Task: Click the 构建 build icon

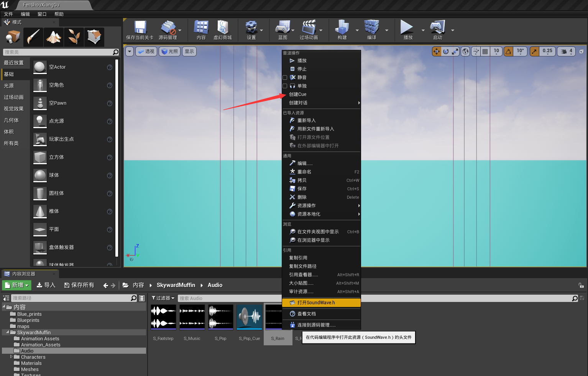Action: click(342, 30)
